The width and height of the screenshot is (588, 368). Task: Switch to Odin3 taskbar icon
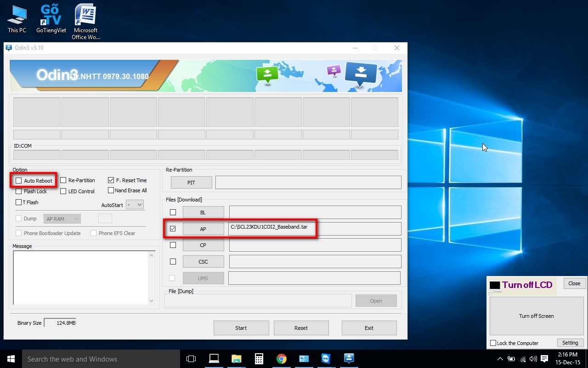point(349,359)
